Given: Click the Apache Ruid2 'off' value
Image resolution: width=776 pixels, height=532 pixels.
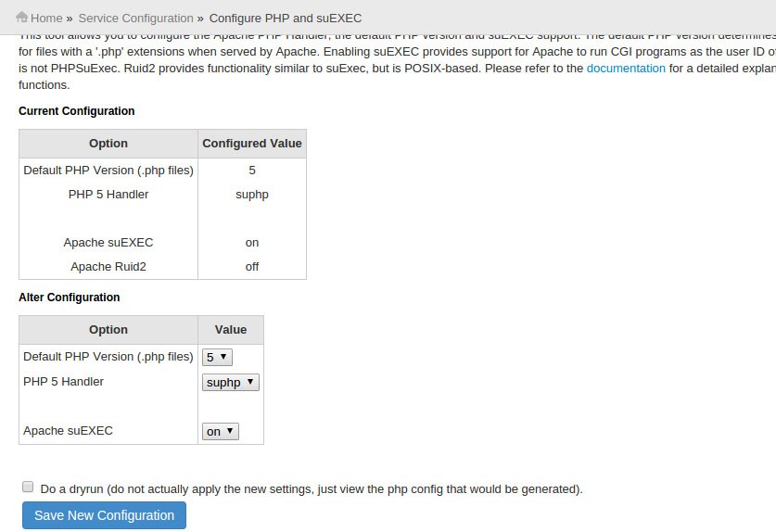Looking at the screenshot, I should point(252,266).
